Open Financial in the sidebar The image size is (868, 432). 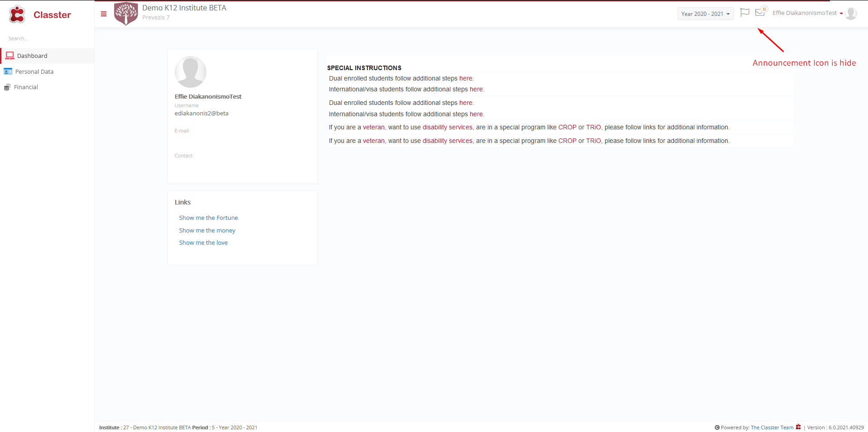tap(48, 87)
